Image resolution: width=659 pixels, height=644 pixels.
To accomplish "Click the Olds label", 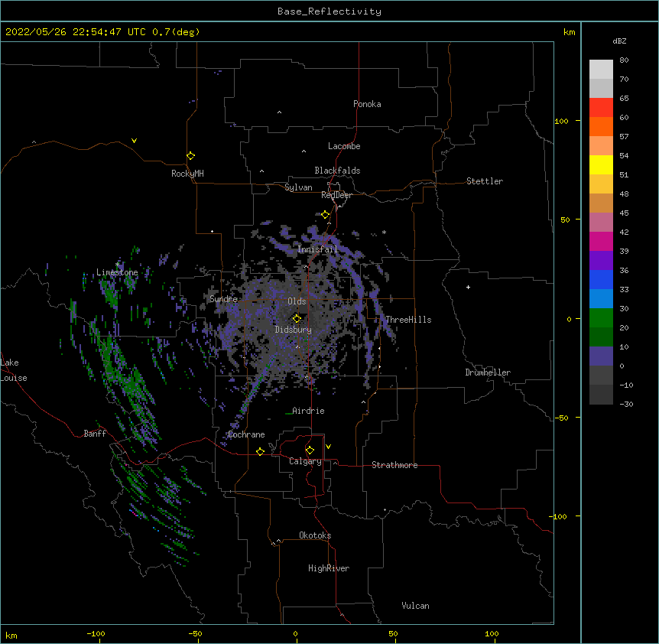I will point(297,301).
